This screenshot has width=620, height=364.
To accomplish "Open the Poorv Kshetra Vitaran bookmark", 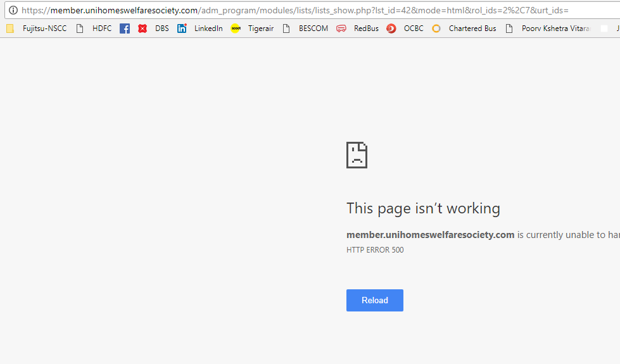I will tap(548, 28).
